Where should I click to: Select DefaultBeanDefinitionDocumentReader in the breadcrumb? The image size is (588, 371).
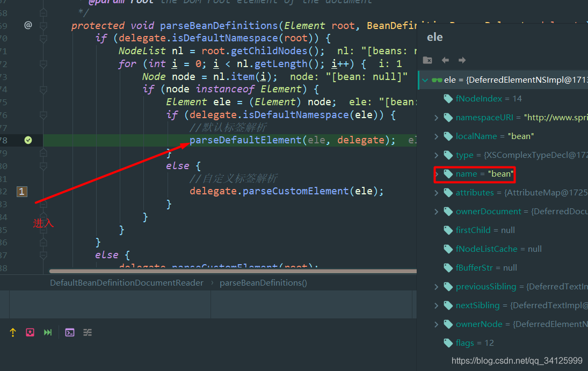point(127,282)
